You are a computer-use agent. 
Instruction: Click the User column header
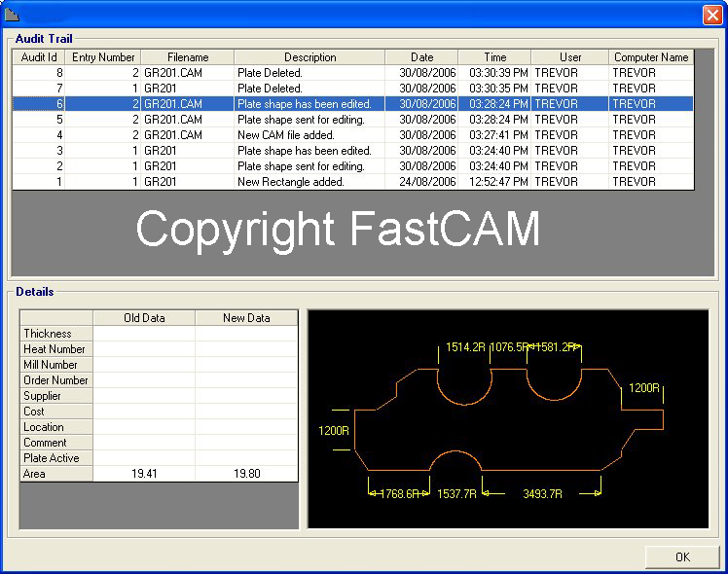pos(570,57)
